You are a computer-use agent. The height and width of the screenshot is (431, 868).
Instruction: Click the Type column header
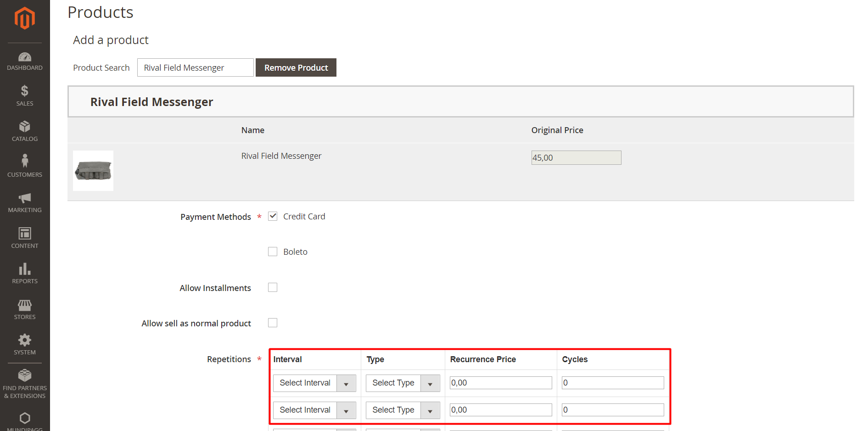(x=375, y=359)
